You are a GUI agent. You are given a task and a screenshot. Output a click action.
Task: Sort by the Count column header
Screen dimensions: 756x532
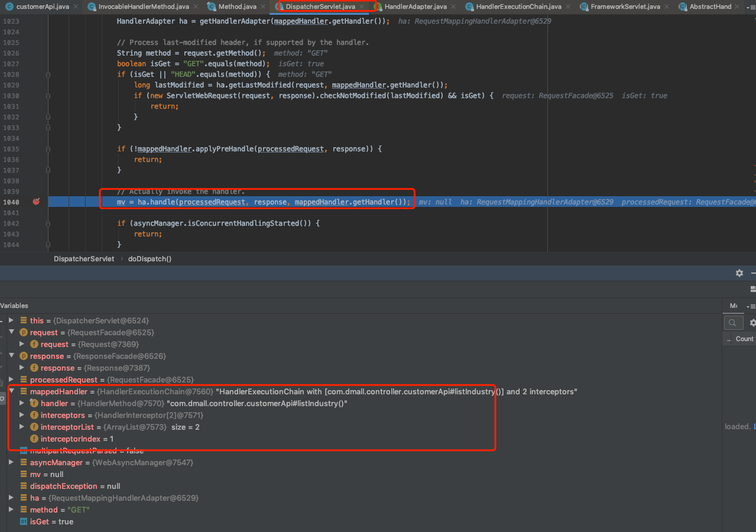tap(744, 339)
